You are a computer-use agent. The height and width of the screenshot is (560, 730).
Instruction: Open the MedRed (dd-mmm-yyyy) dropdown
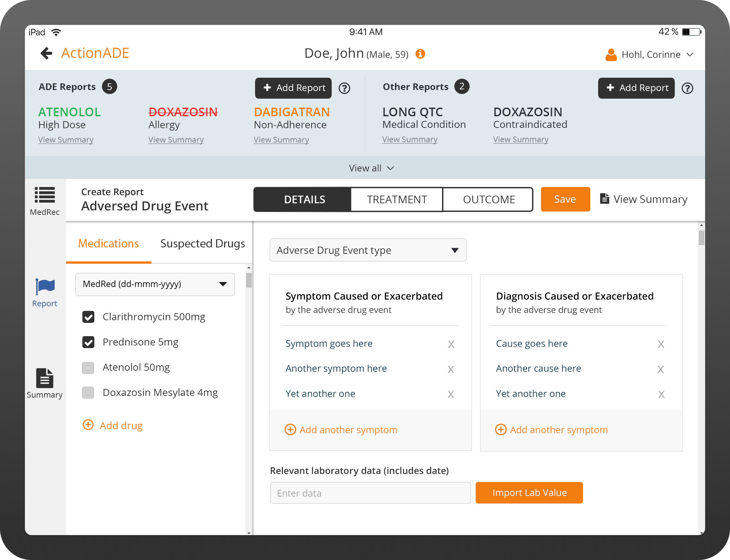click(x=155, y=284)
